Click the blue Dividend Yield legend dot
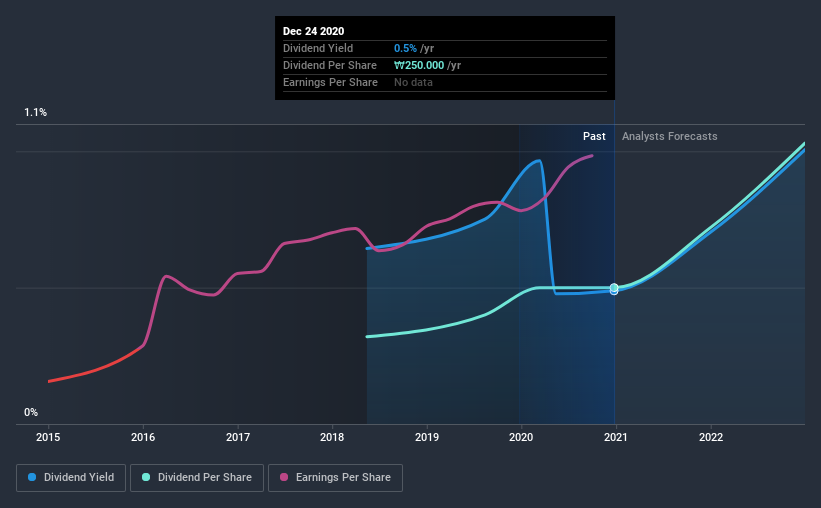821x508 pixels. pos(32,477)
